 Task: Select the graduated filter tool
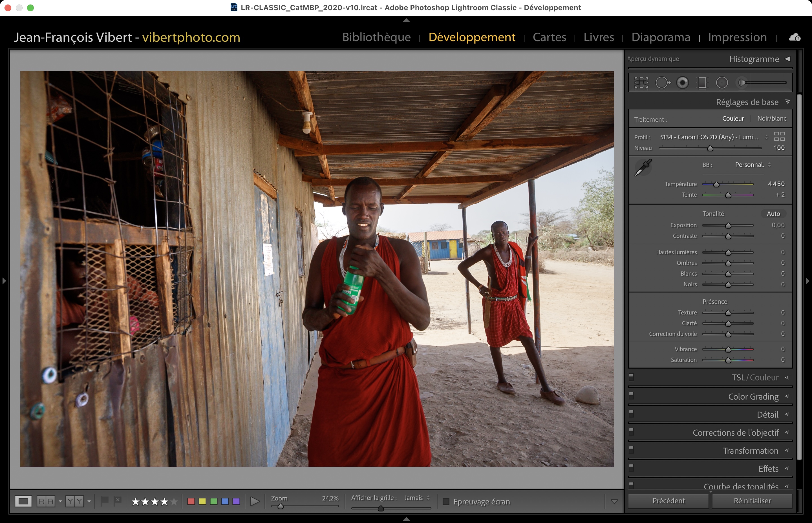click(x=702, y=83)
